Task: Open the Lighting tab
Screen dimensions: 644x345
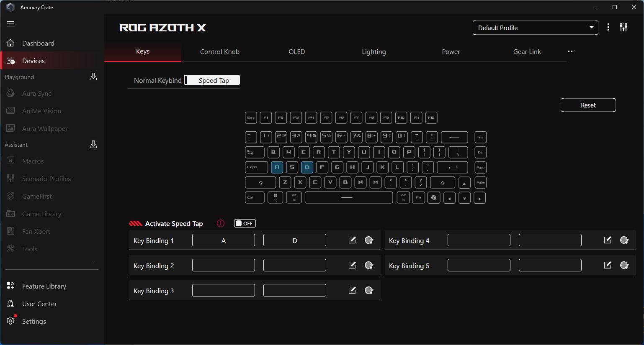Action: tap(374, 51)
